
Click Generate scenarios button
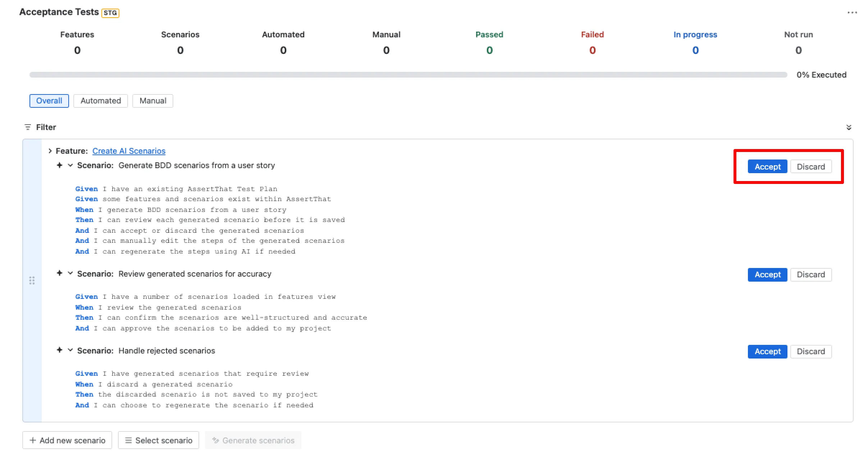point(253,440)
